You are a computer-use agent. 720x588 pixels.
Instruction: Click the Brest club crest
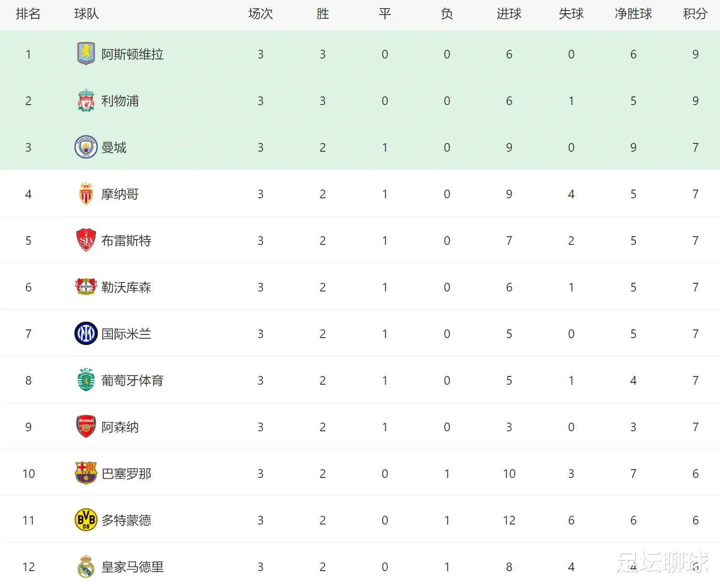pyautogui.click(x=86, y=240)
